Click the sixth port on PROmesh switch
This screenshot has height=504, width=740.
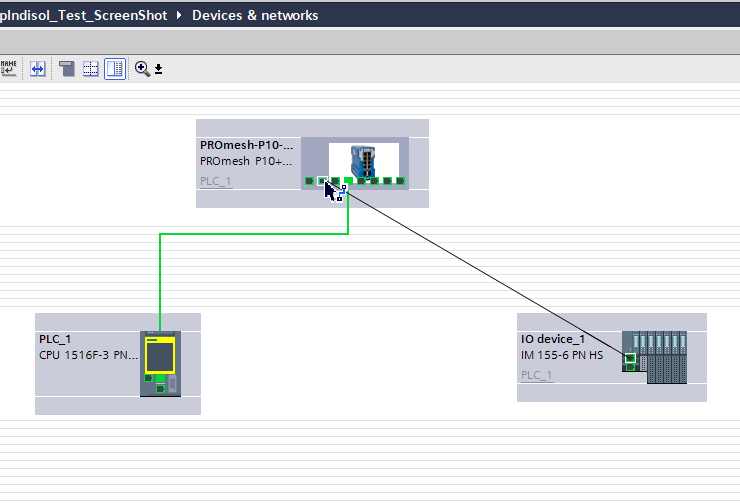374,181
